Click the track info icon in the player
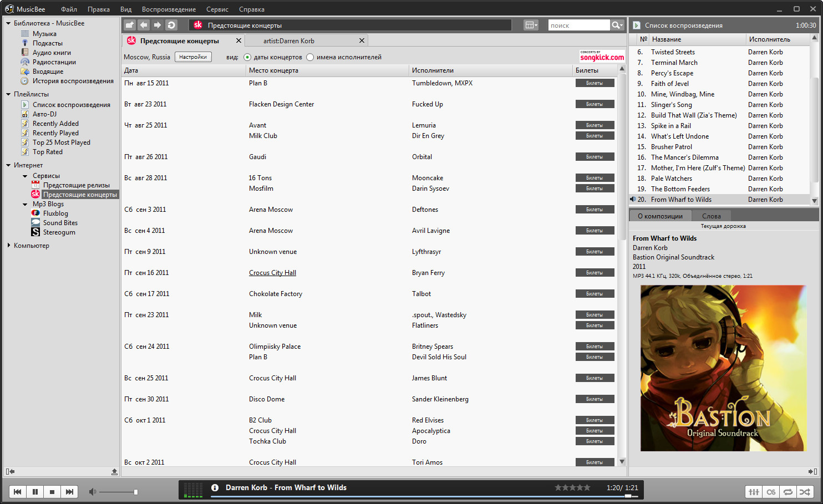Viewport: 823px width, 504px height. pyautogui.click(x=215, y=487)
